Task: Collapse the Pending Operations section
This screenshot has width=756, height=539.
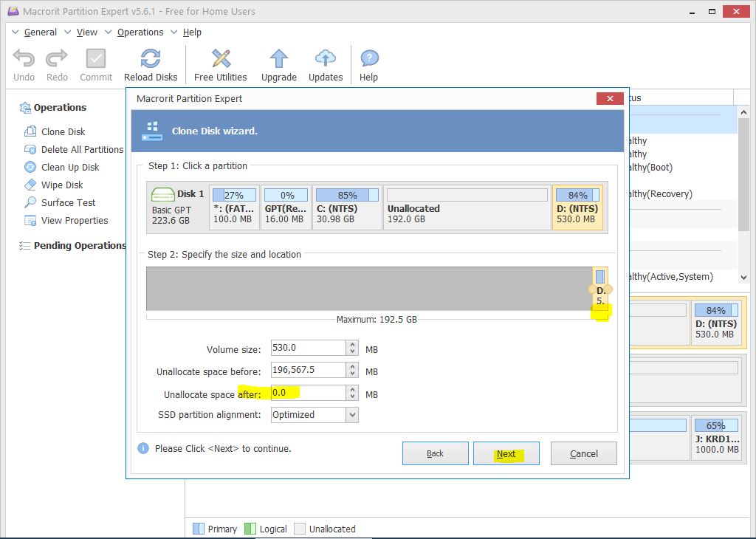Action: coord(25,246)
